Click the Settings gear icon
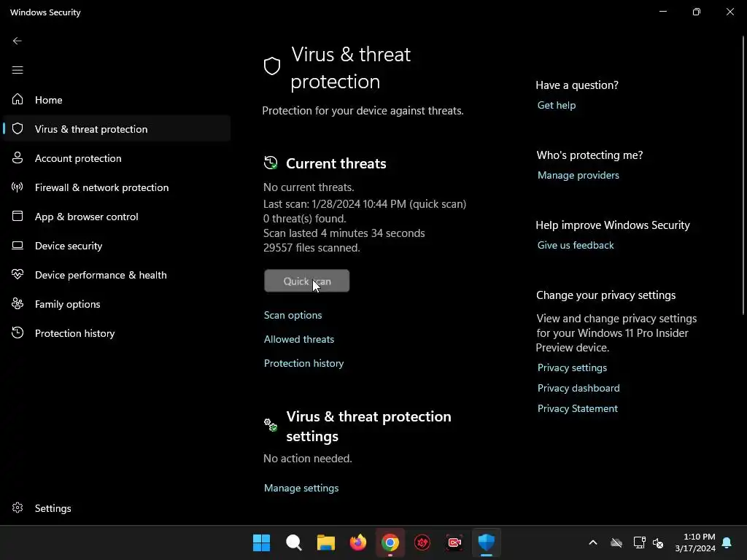This screenshot has width=747, height=560. point(18,507)
